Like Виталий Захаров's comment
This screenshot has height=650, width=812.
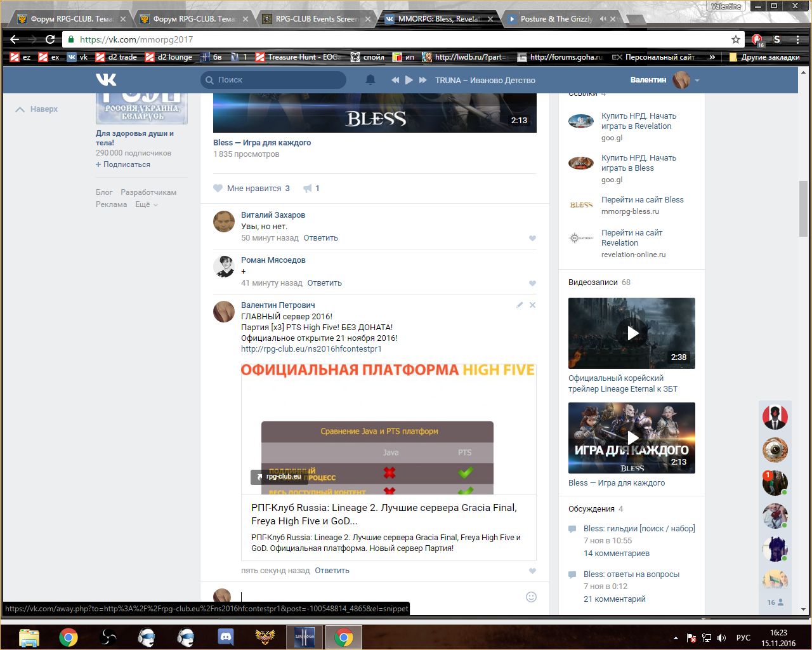pos(532,239)
